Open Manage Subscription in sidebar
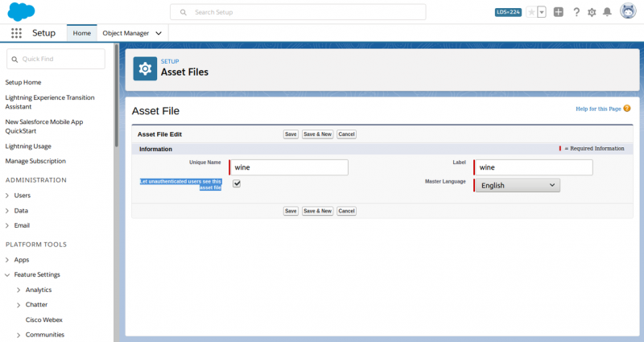Screen dimensions: 644x342 [x=35, y=161]
